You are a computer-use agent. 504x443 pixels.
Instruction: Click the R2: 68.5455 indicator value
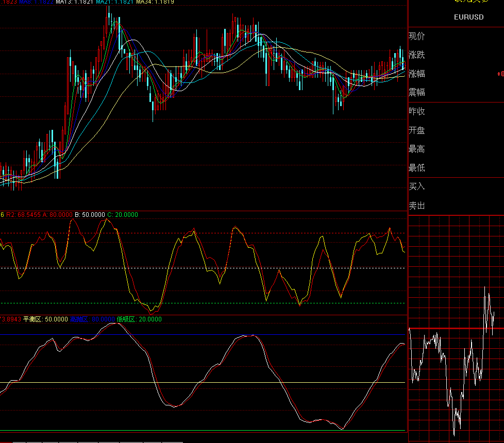click(24, 215)
